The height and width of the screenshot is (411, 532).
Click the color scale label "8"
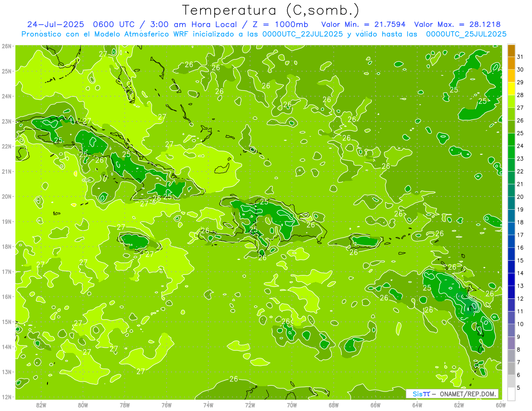click(519, 350)
